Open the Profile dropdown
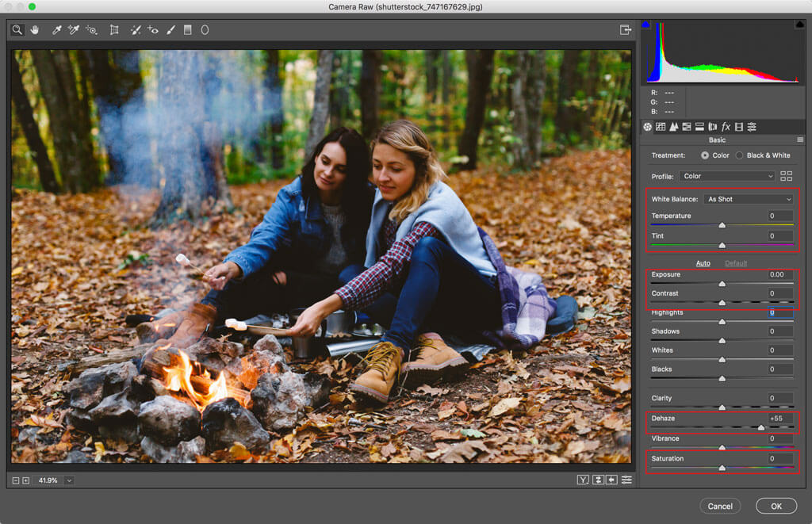The height and width of the screenshot is (524, 812). (x=726, y=176)
